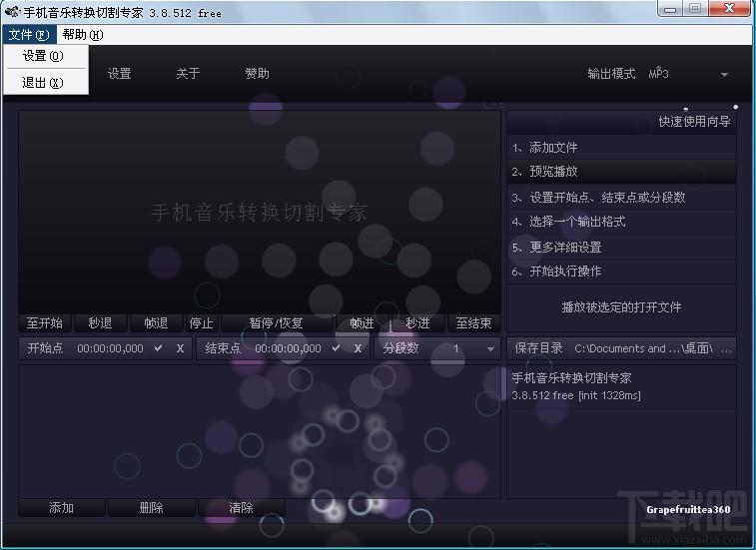Click 添加 to add a file
Image resolution: width=756 pixels, height=550 pixels.
pos(62,508)
